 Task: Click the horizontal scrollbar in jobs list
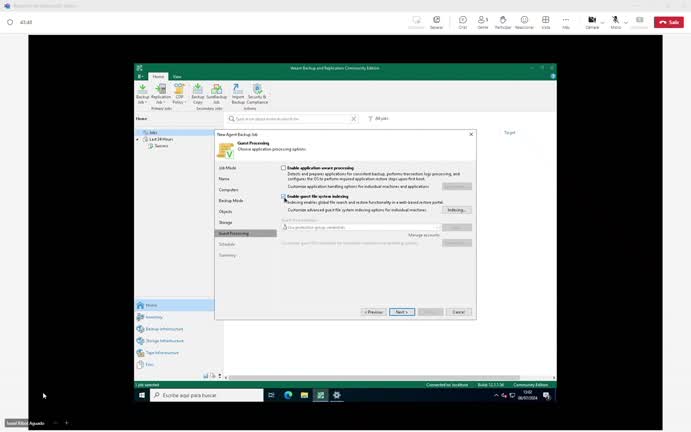coord(374,378)
